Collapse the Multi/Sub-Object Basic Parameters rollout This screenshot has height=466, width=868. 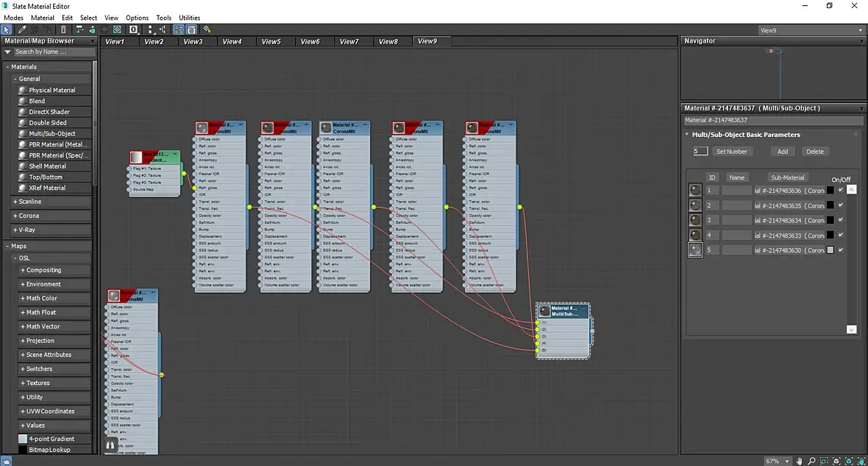[687, 135]
